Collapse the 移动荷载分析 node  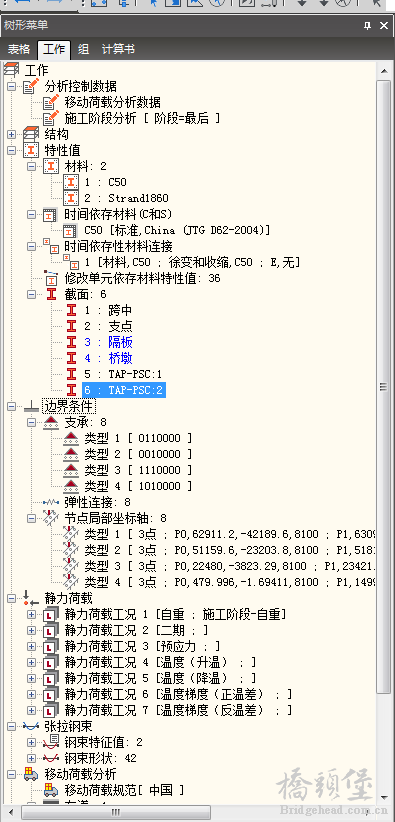[11, 775]
